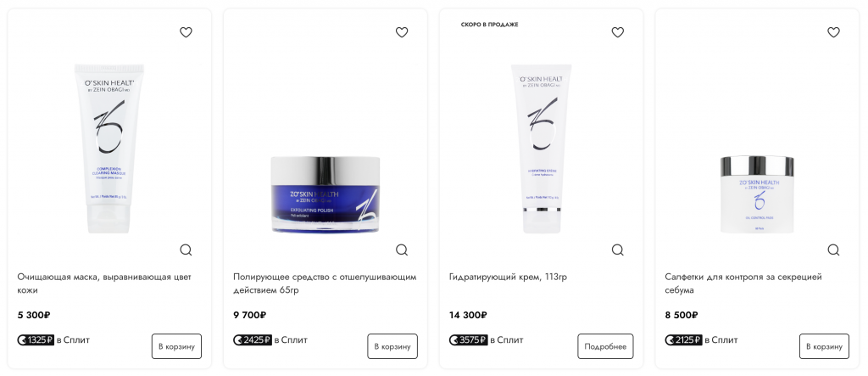Image resolution: width=868 pixels, height=376 pixels.
Task: Click the white Oil Control Pads jar image
Action: tap(757, 194)
